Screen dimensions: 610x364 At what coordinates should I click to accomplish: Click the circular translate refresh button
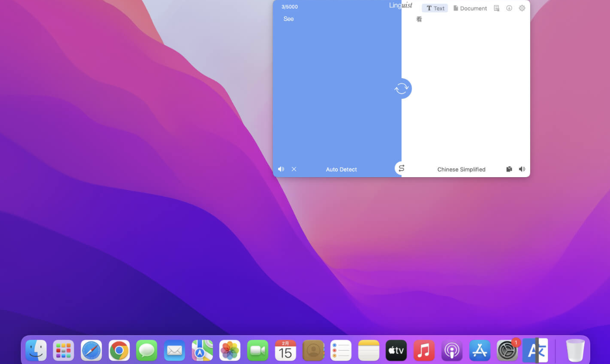coord(402,88)
